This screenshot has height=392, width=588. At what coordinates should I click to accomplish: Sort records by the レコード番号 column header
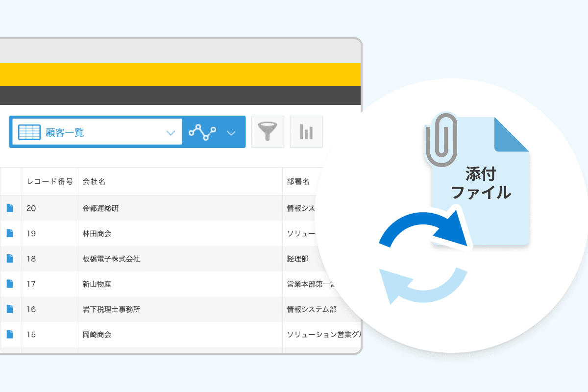pos(49,181)
